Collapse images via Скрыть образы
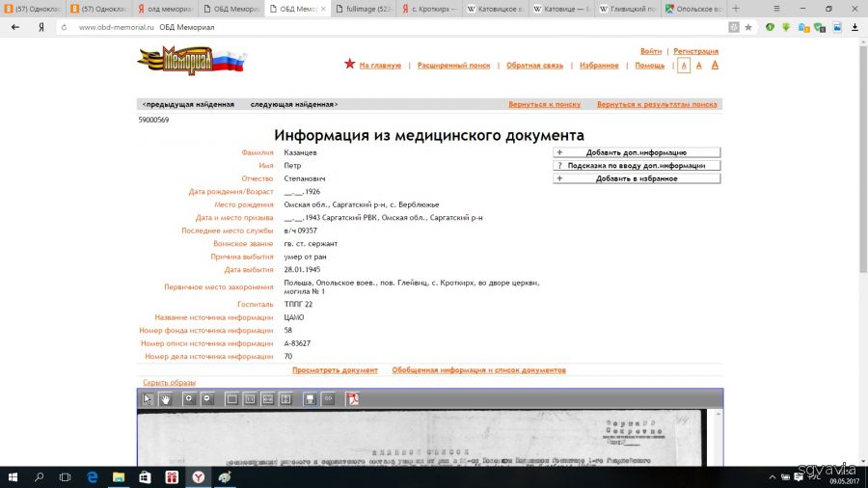This screenshot has height=488, width=868. [169, 383]
